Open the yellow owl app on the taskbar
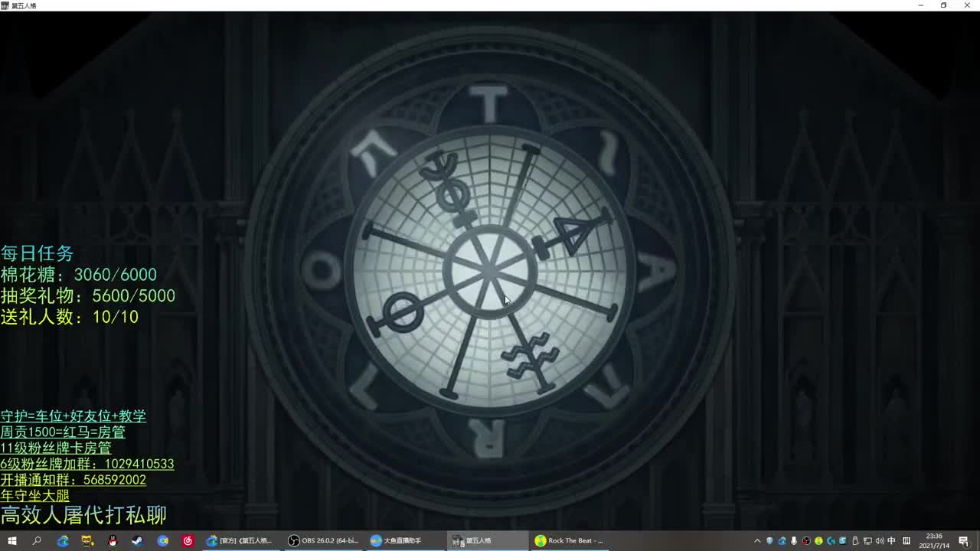Screen dimensions: 980x551 coord(87,541)
